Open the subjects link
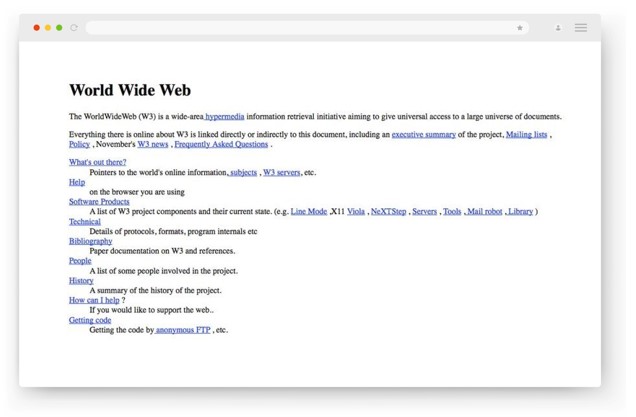 tap(242, 172)
